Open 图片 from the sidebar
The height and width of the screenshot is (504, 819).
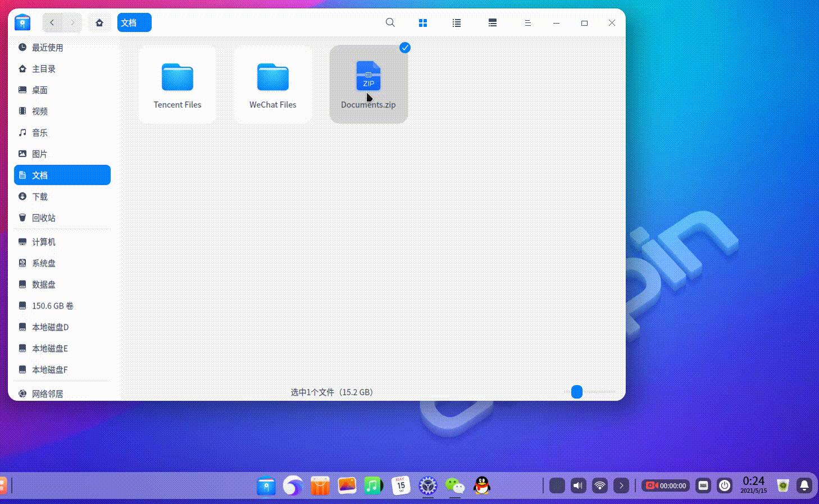[39, 154]
